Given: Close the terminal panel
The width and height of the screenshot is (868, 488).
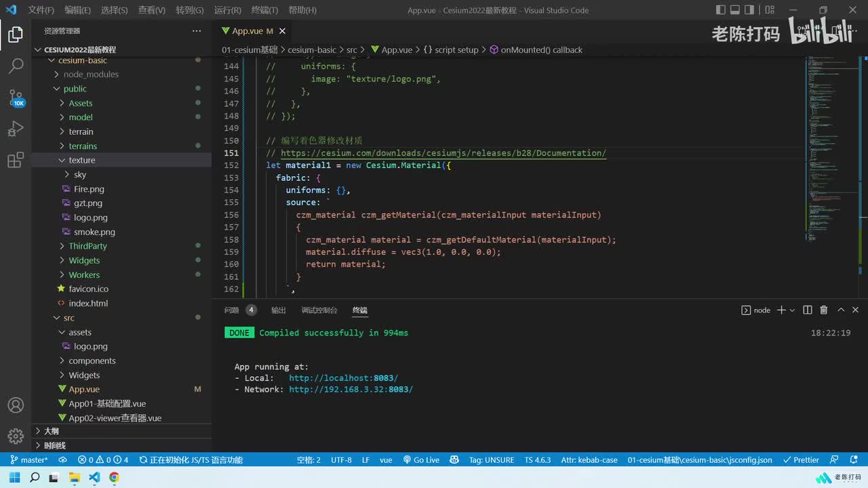Looking at the screenshot, I should (857, 310).
